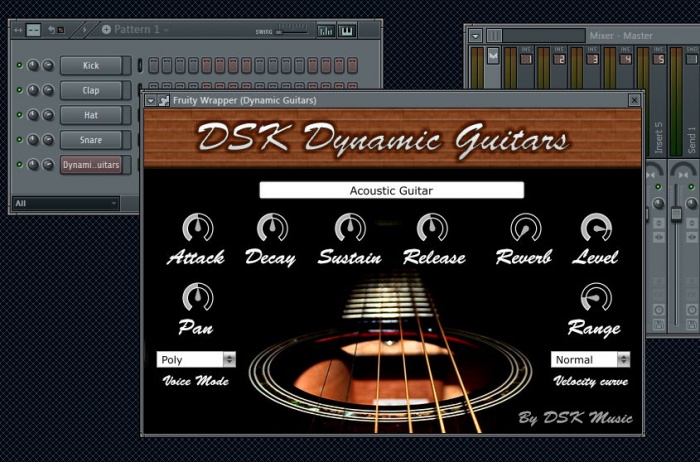Click the Mixer view layout icon
Screen dimensions: 700x462
(x=494, y=36)
